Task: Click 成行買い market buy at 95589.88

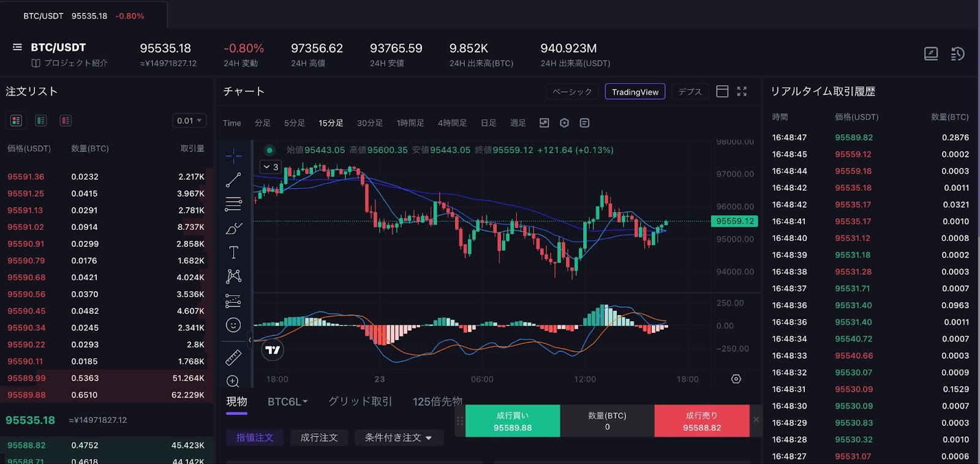Action: (x=513, y=421)
